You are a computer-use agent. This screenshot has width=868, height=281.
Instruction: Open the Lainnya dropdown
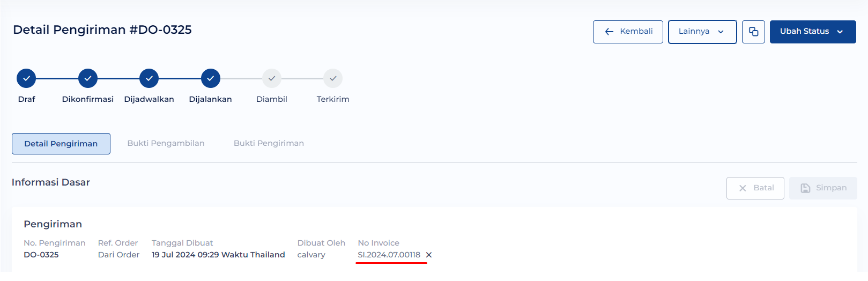702,32
